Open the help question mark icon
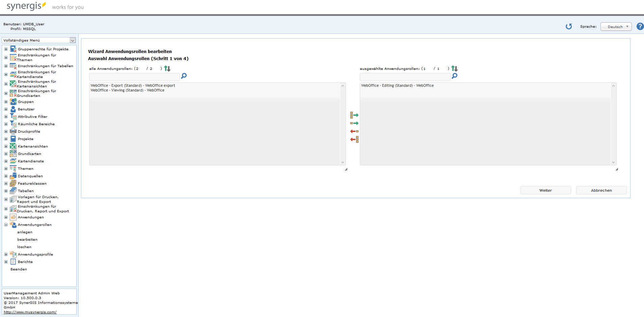Viewport: 644px width, 317px height. point(640,26)
